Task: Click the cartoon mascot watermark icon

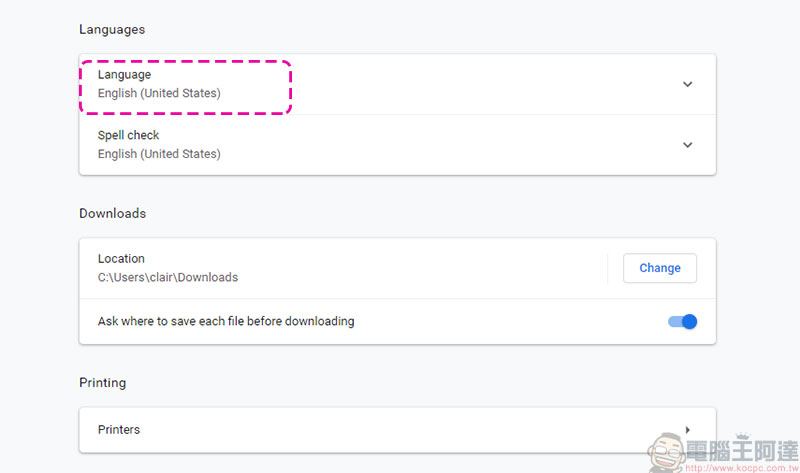Action: (667, 453)
